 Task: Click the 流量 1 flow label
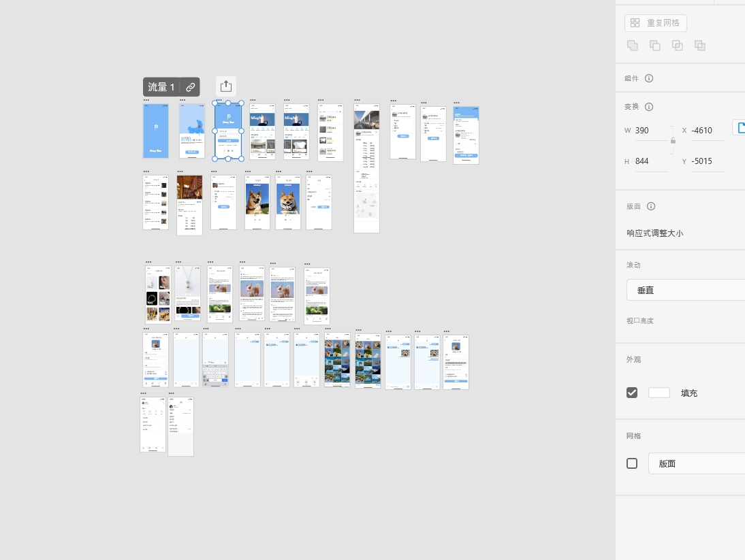pos(161,87)
